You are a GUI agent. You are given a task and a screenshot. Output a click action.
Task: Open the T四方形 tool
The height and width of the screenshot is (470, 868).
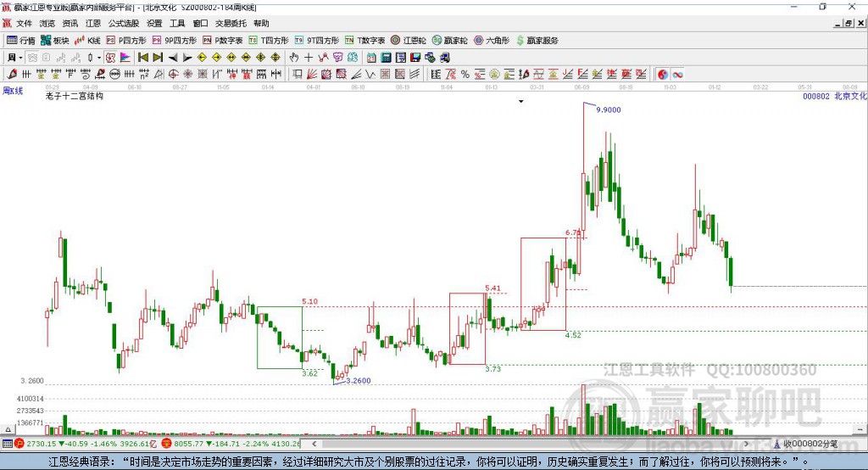point(269,41)
